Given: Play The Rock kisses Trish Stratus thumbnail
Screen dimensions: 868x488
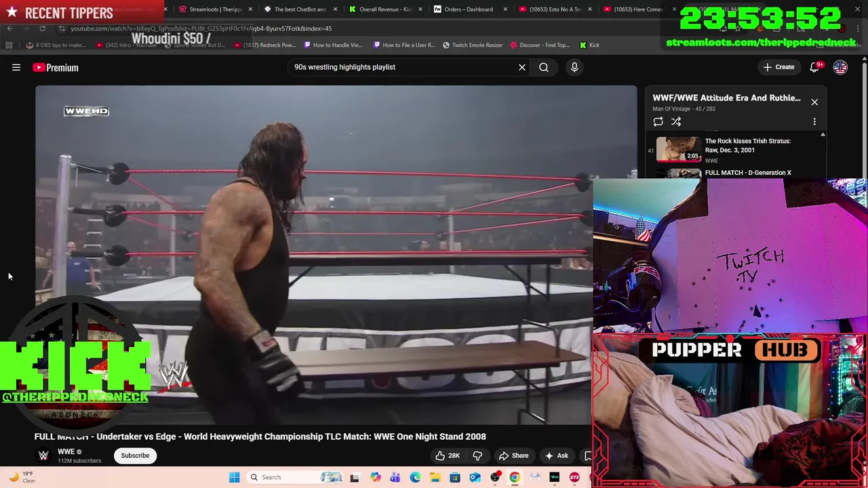Looking at the screenshot, I should click(679, 149).
